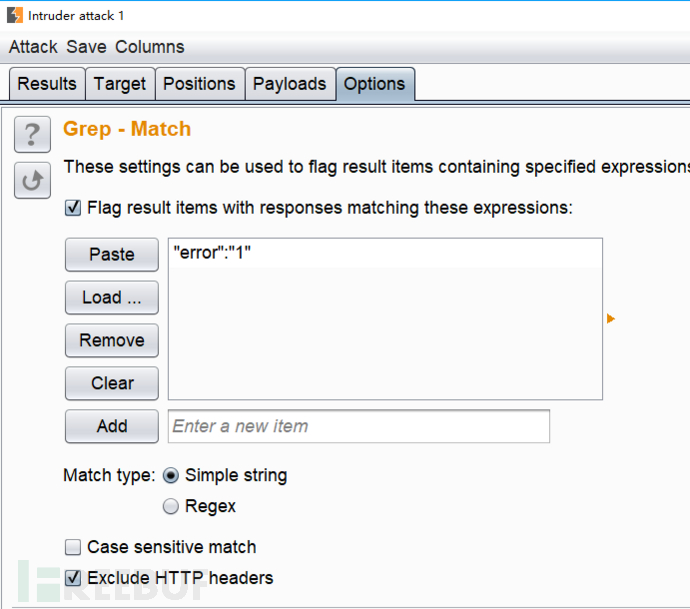
Task: Click the Burp Intruder window icon
Action: (15, 15)
